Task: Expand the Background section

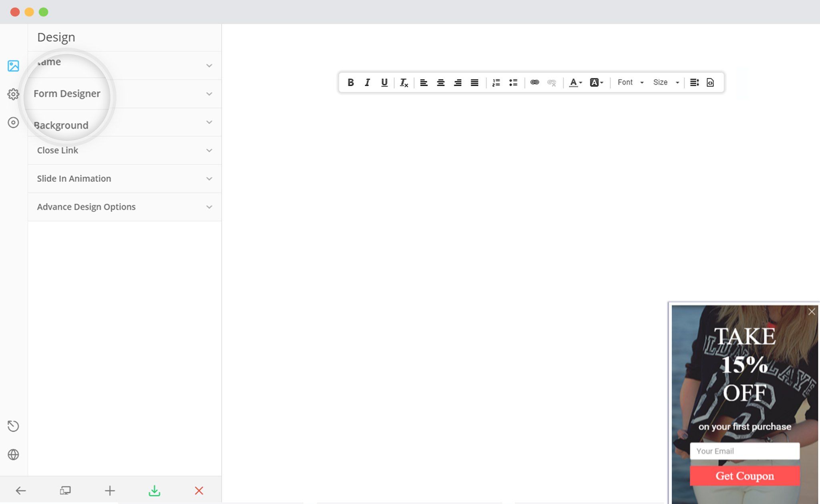Action: click(125, 122)
